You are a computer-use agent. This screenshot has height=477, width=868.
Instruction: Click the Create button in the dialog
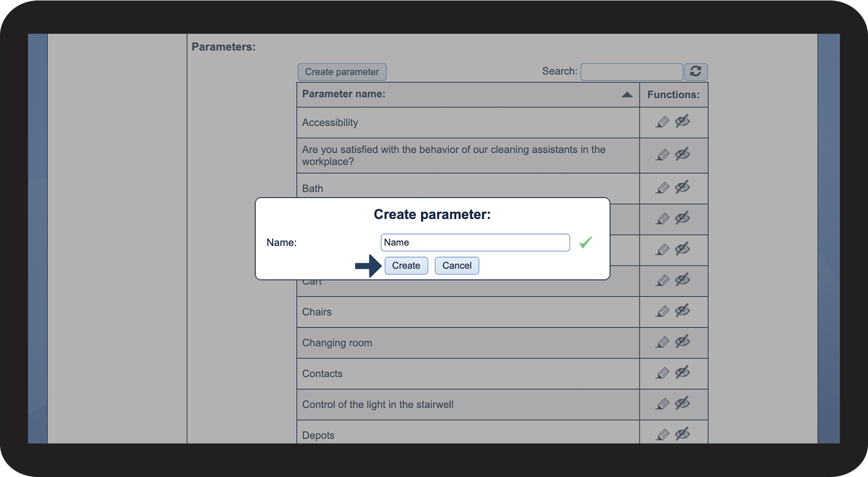click(406, 266)
